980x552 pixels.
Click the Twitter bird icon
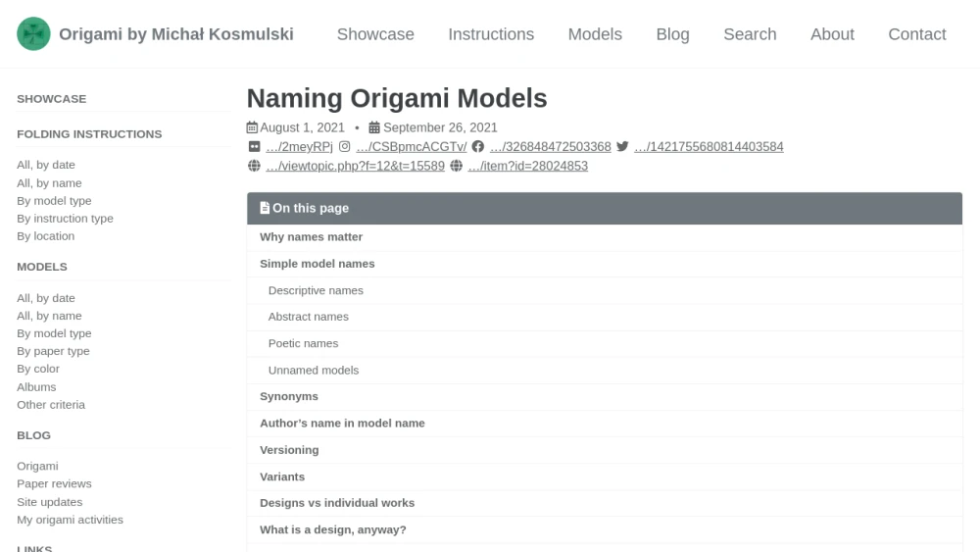tap(622, 147)
